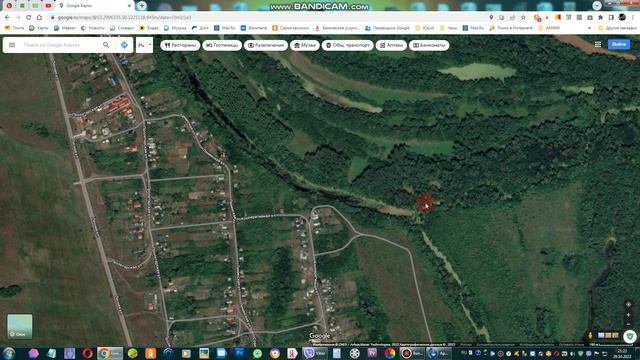Open the Windows Start button
The width and height of the screenshot is (640, 360).
(9, 353)
